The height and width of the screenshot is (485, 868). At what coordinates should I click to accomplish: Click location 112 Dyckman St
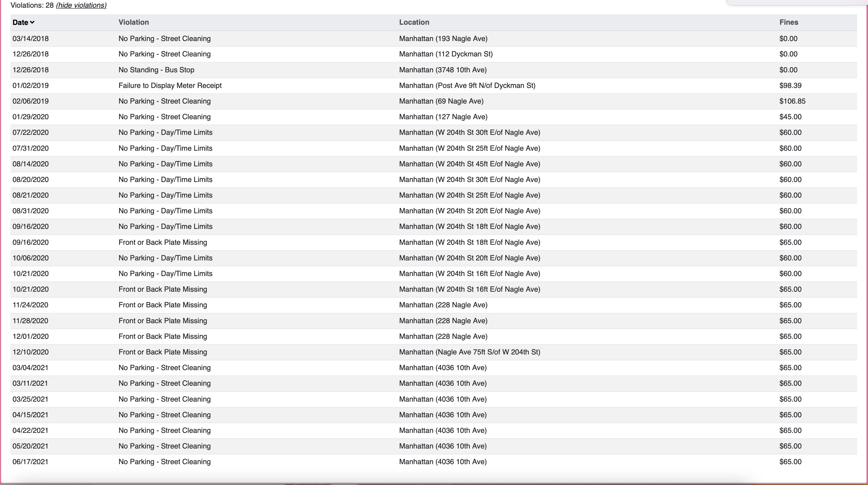(446, 54)
